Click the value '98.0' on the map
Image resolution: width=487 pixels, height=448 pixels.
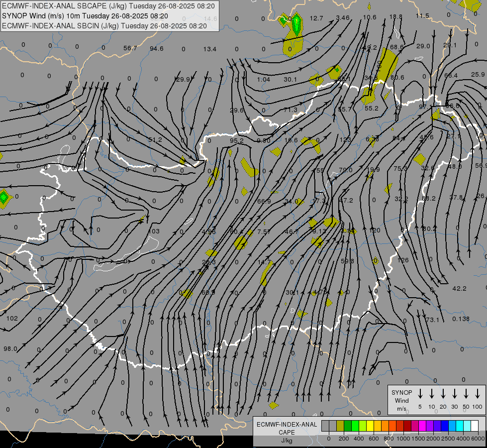click(10, 349)
